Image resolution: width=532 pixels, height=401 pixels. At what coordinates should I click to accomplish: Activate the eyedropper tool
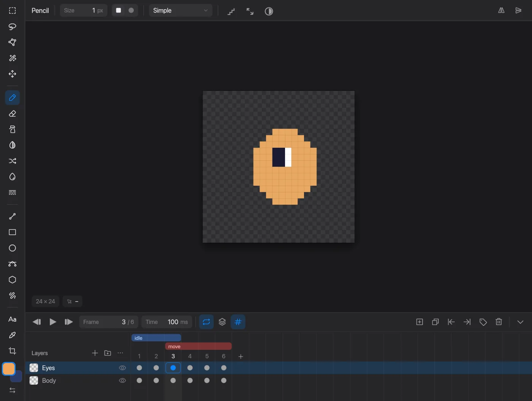click(x=12, y=335)
